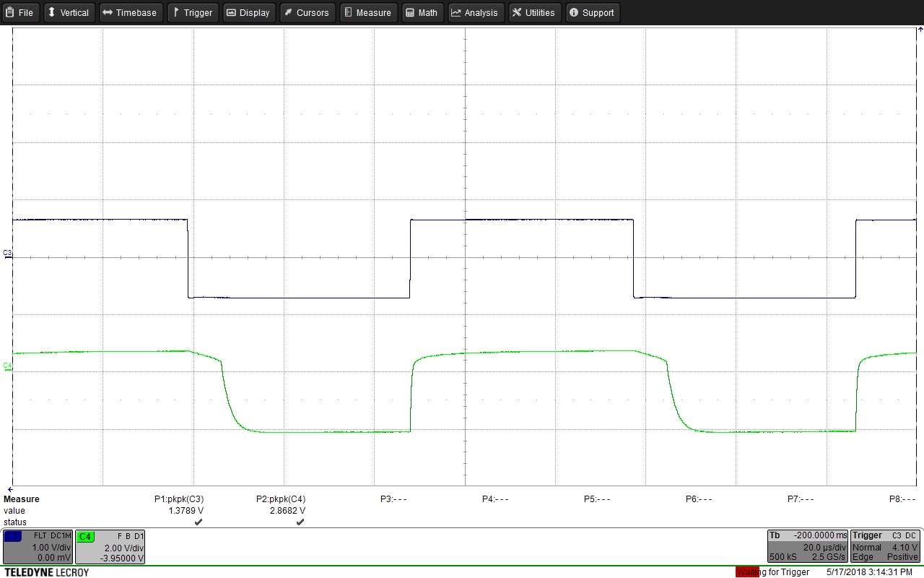This screenshot has height=578, width=924.
Task: Click the 1.3789 V measurement value
Action: (186, 510)
